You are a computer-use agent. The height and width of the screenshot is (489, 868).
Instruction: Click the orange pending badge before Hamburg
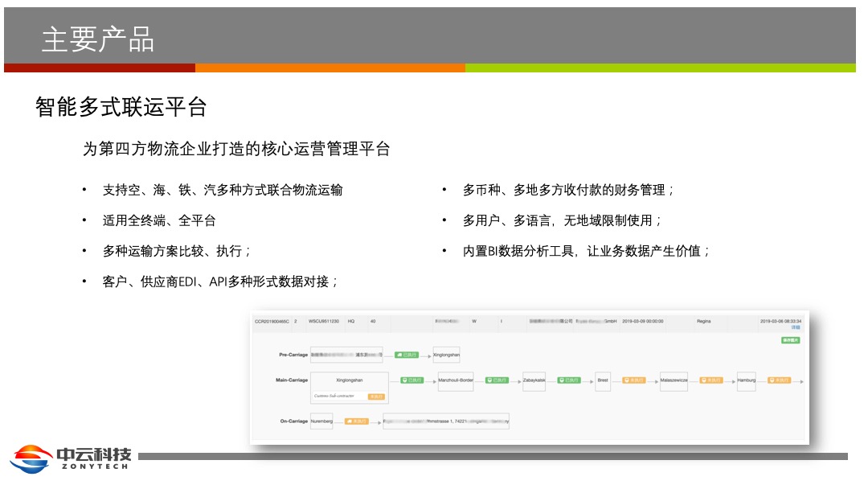coord(711,380)
